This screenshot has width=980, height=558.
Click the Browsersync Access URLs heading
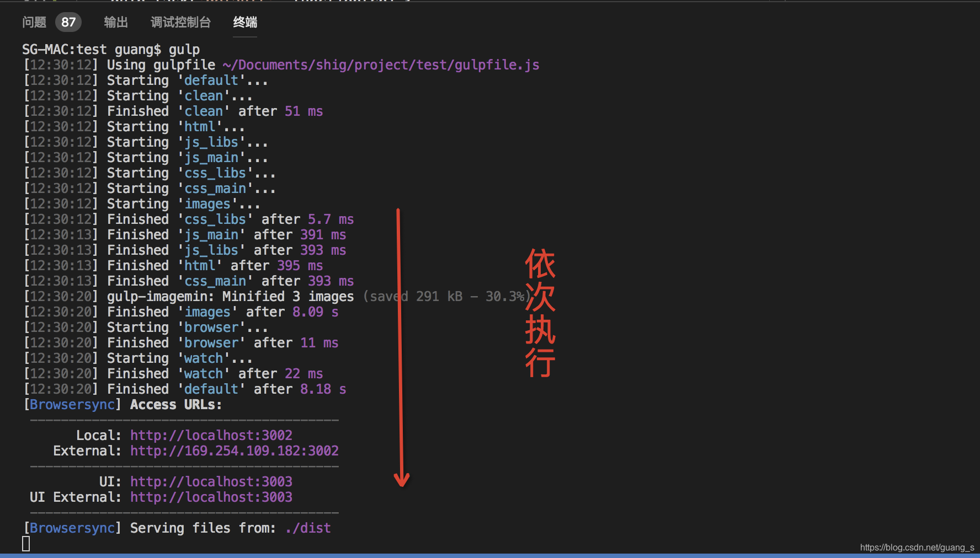pyautogui.click(x=122, y=405)
